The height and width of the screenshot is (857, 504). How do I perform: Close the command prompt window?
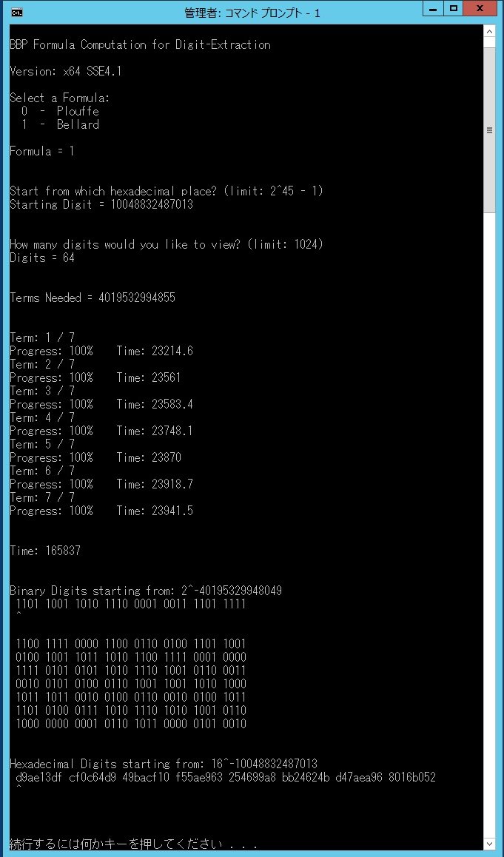(480, 9)
